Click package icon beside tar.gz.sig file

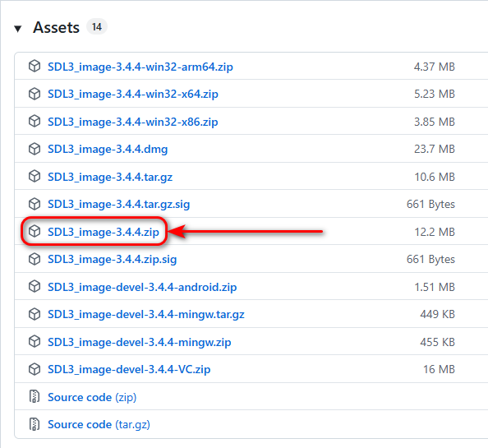point(35,204)
